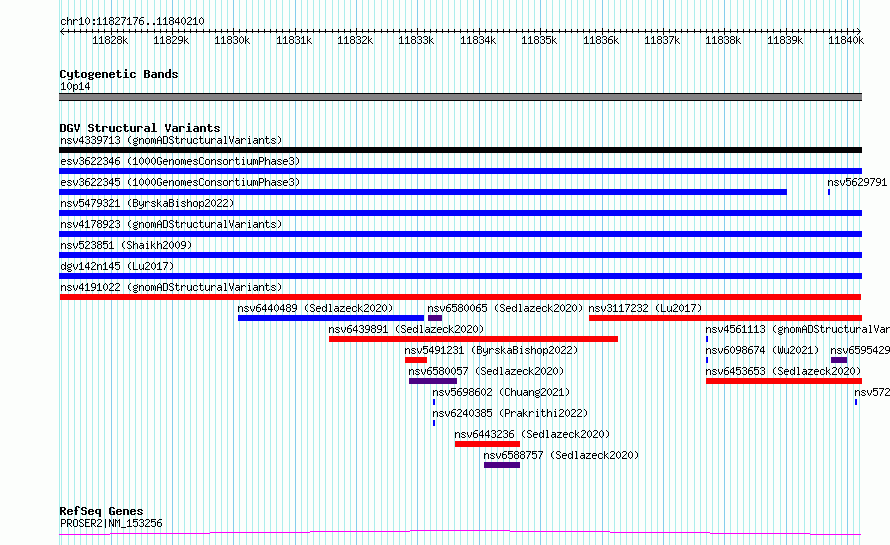
Task: Open the nsv523851 Shaikh2009 label
Action: pos(126,245)
